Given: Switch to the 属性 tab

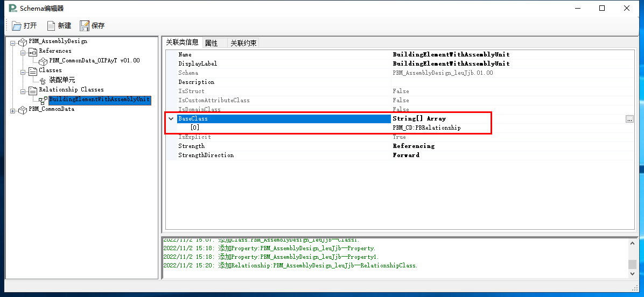Looking at the screenshot, I should pos(214,43).
